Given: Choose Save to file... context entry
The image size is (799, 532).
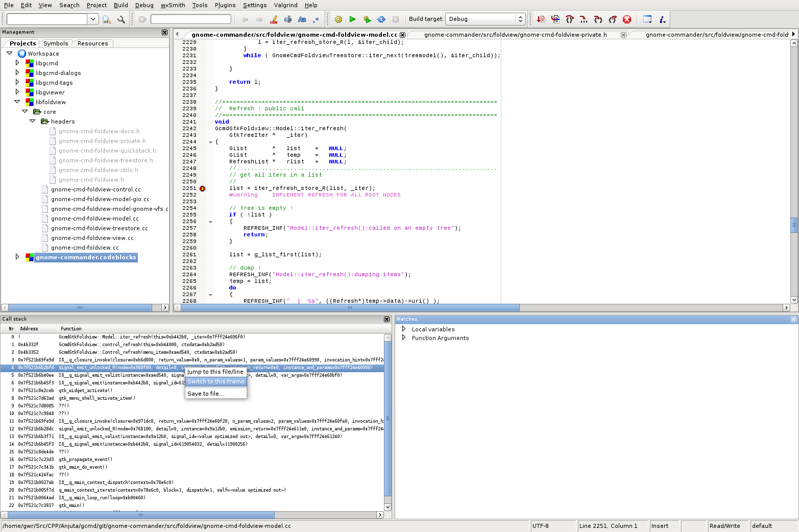Looking at the screenshot, I should pos(215,394).
